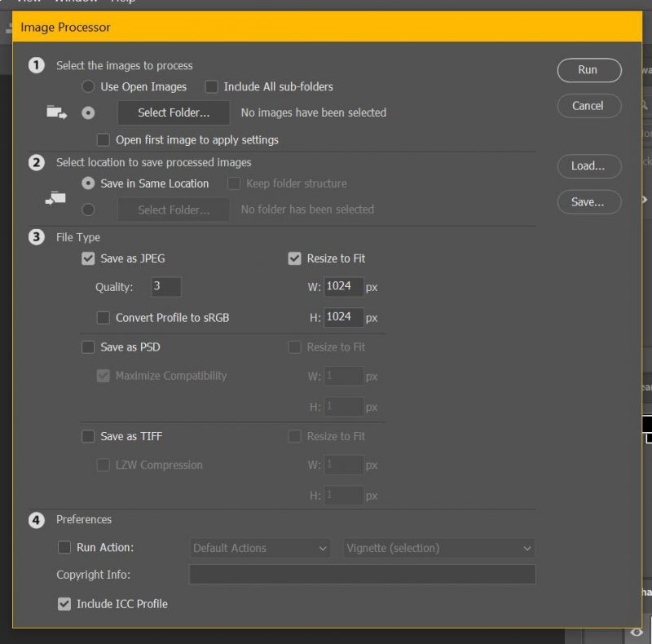Click the step 4 Preferences badge
Viewport: 652px width, 644px height.
point(36,519)
